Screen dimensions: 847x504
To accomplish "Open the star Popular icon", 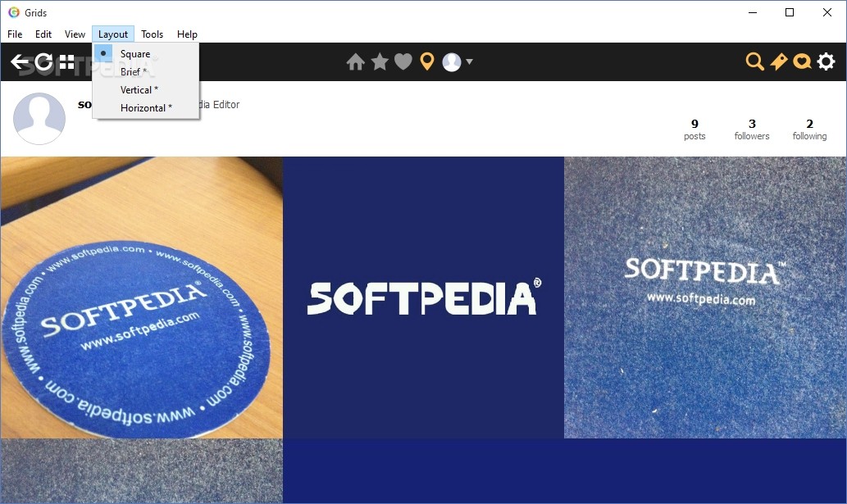I will click(380, 61).
